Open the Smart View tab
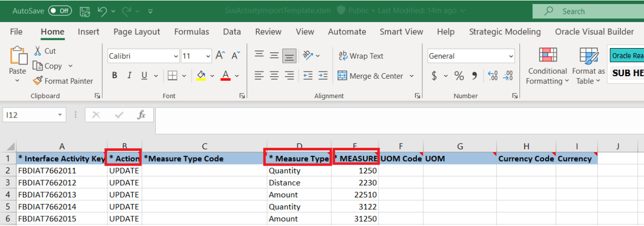 (x=402, y=32)
